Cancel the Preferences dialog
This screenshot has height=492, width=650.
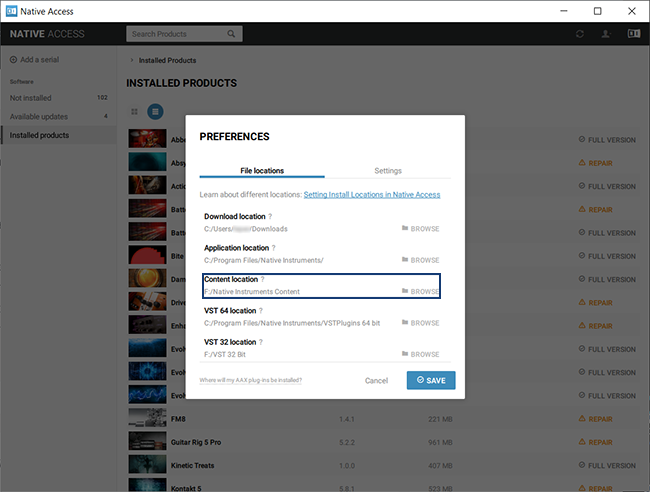(x=376, y=381)
